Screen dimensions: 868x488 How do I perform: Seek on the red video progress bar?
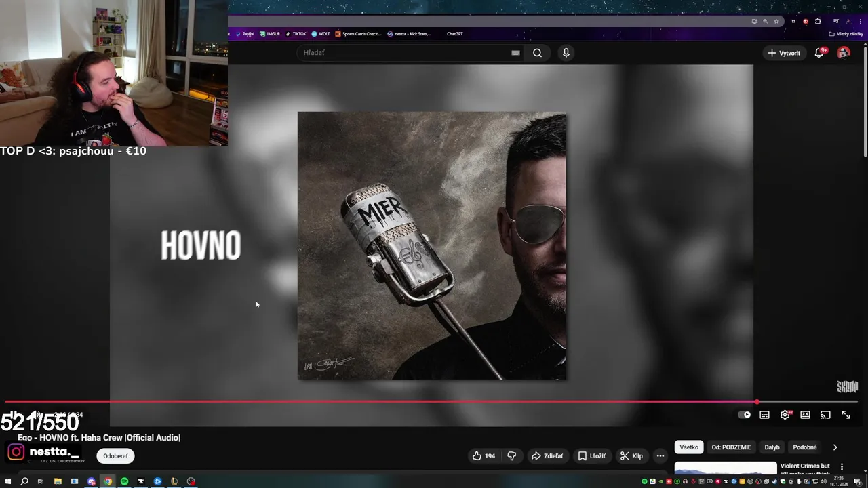click(431, 402)
